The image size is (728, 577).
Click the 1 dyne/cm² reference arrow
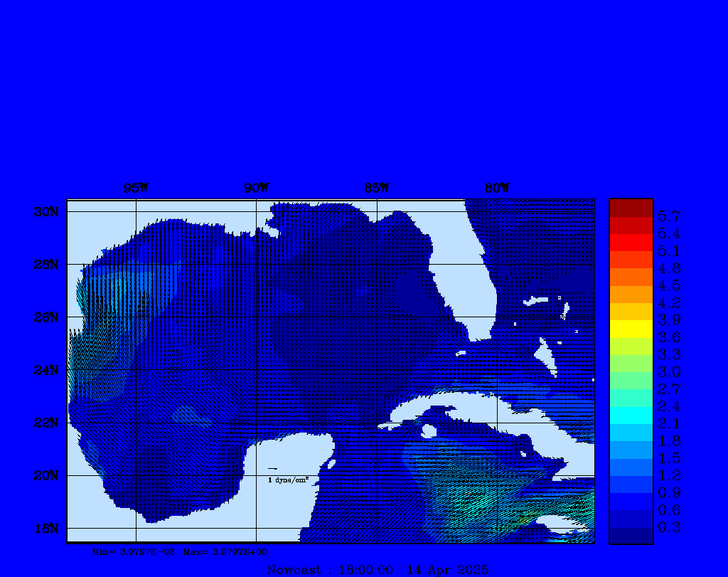[272, 468]
